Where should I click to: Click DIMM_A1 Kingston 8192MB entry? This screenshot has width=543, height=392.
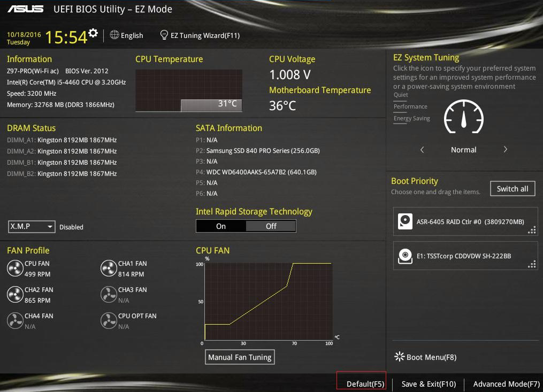click(x=62, y=140)
